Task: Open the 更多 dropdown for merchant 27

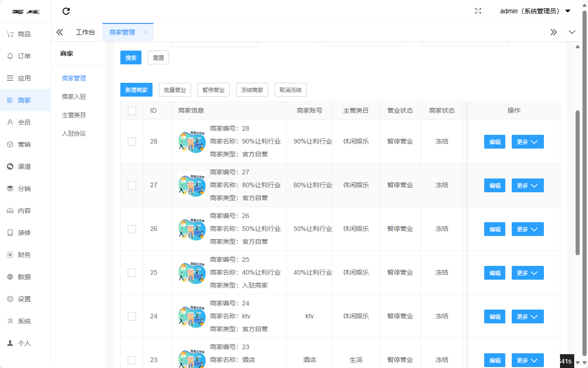Action: (527, 185)
